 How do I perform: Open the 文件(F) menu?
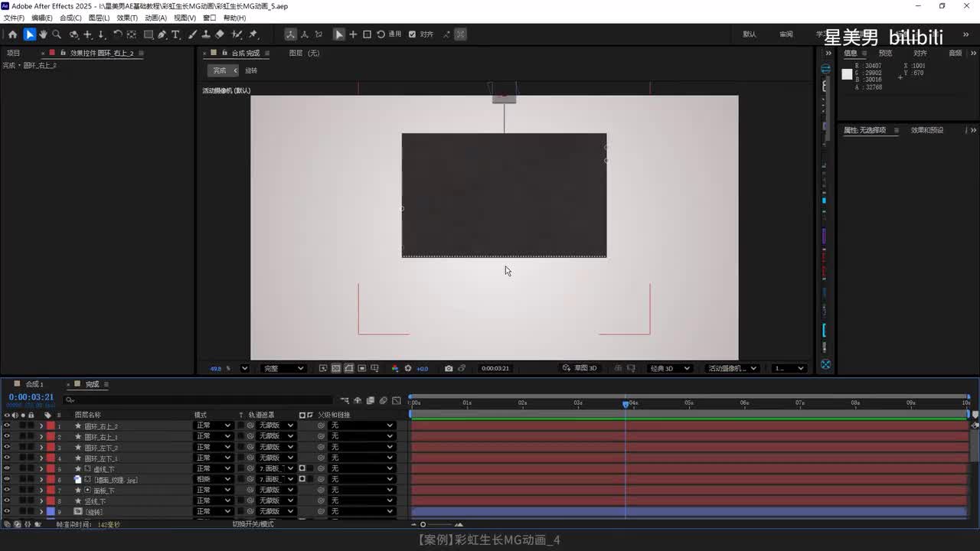[x=14, y=18]
